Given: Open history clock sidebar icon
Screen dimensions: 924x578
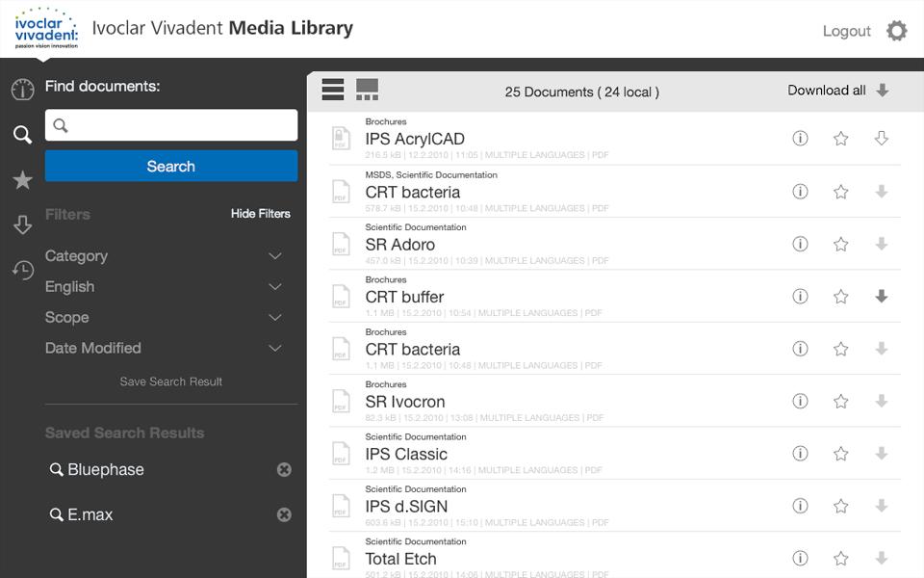Looking at the screenshot, I should pyautogui.click(x=22, y=270).
